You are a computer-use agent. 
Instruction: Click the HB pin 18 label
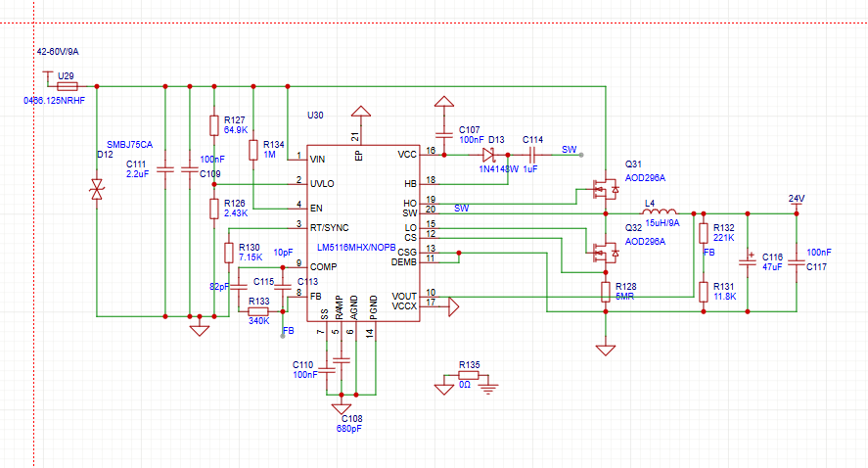pos(410,184)
